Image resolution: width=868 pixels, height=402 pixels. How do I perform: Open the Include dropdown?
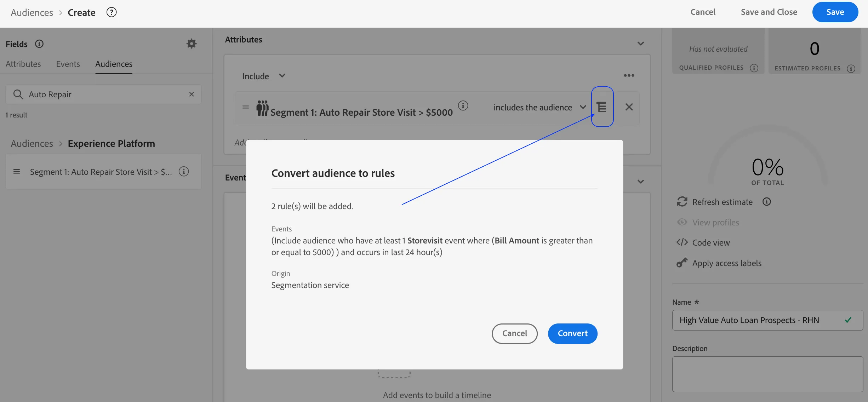[264, 76]
